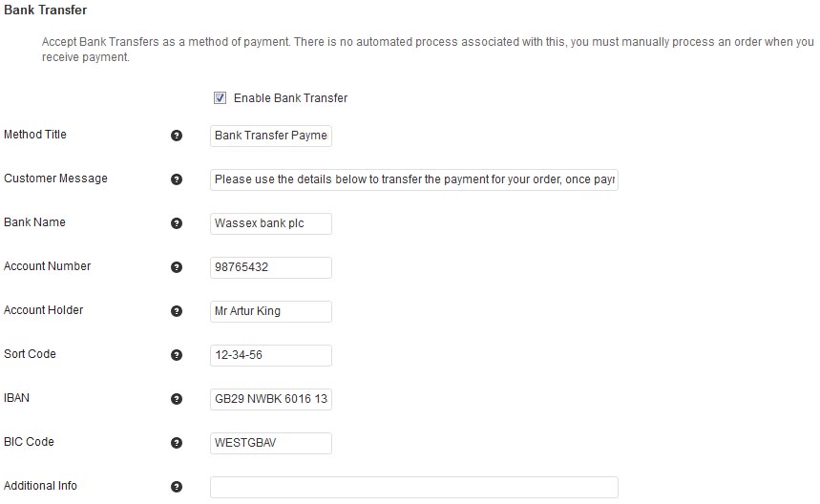Select the Account Number field

pyautogui.click(x=271, y=267)
